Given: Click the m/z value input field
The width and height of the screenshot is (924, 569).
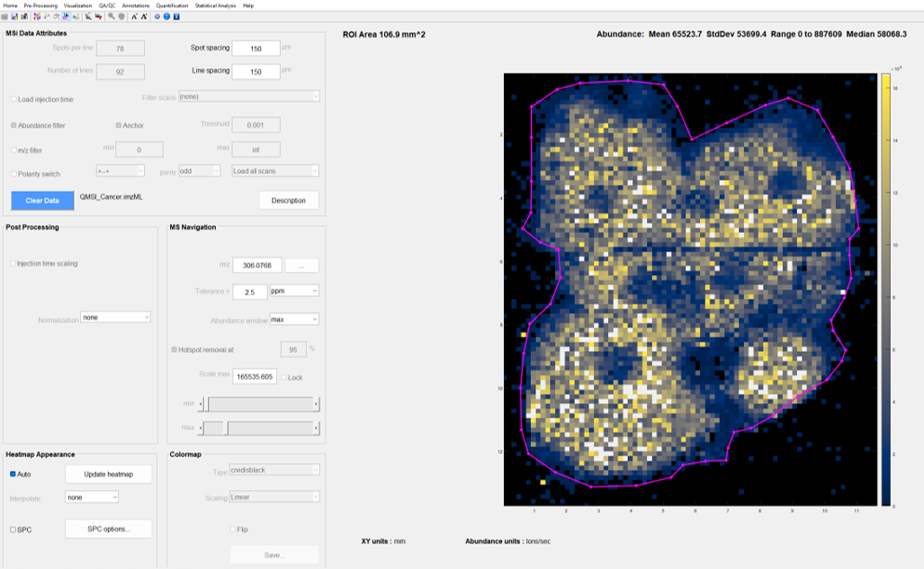Looking at the screenshot, I should 257,266.
